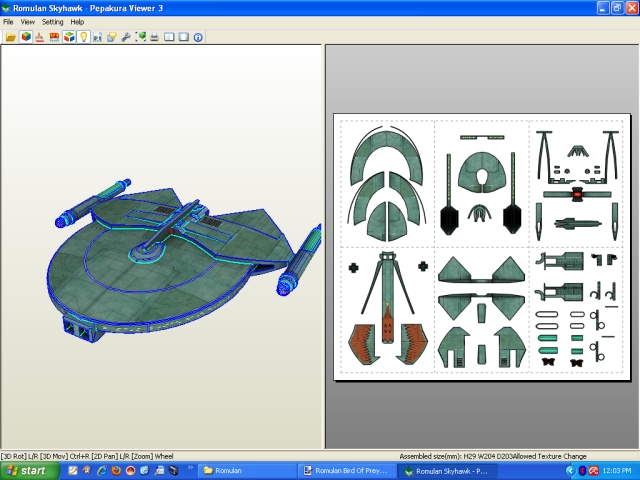Click the page number P.1 icon

coord(97,37)
